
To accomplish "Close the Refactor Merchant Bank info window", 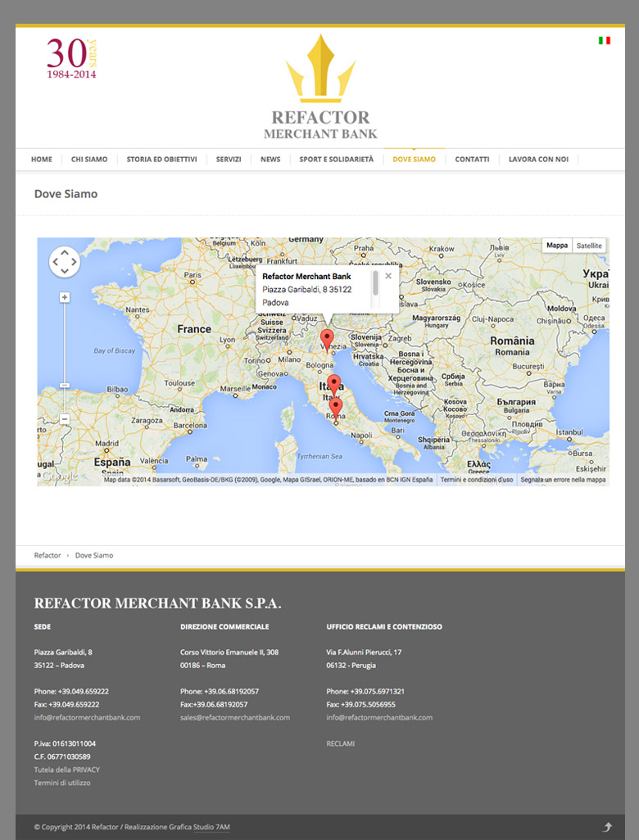I will [388, 276].
